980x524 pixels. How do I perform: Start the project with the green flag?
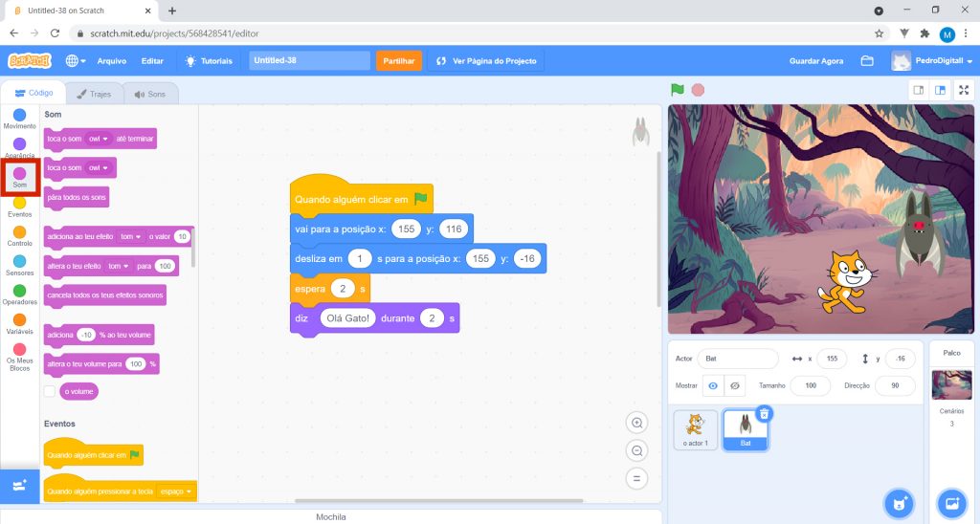(x=678, y=89)
